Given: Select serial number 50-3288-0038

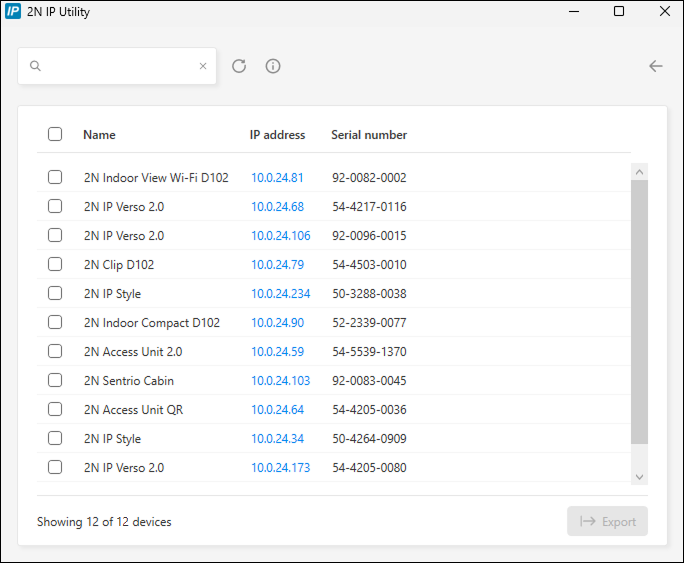Looking at the screenshot, I should click(x=369, y=293).
